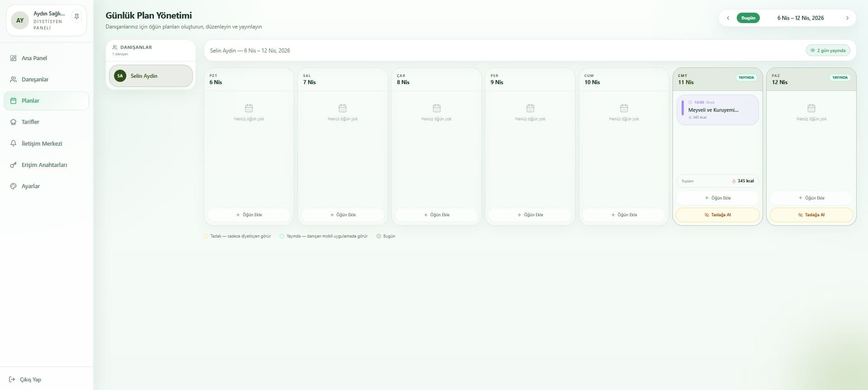868x390 pixels.
Task: Click calendar icon in 9 Nis column
Action: pos(530,108)
